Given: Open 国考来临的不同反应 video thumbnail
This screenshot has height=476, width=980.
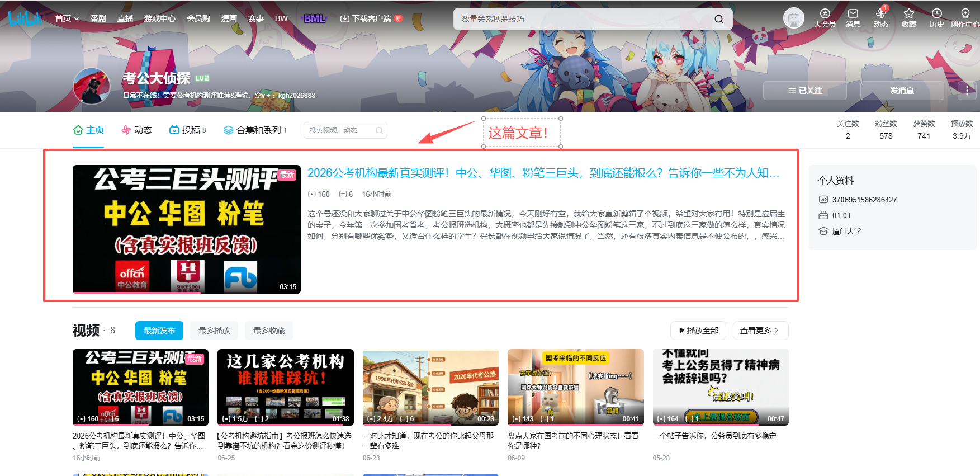Looking at the screenshot, I should pos(576,387).
